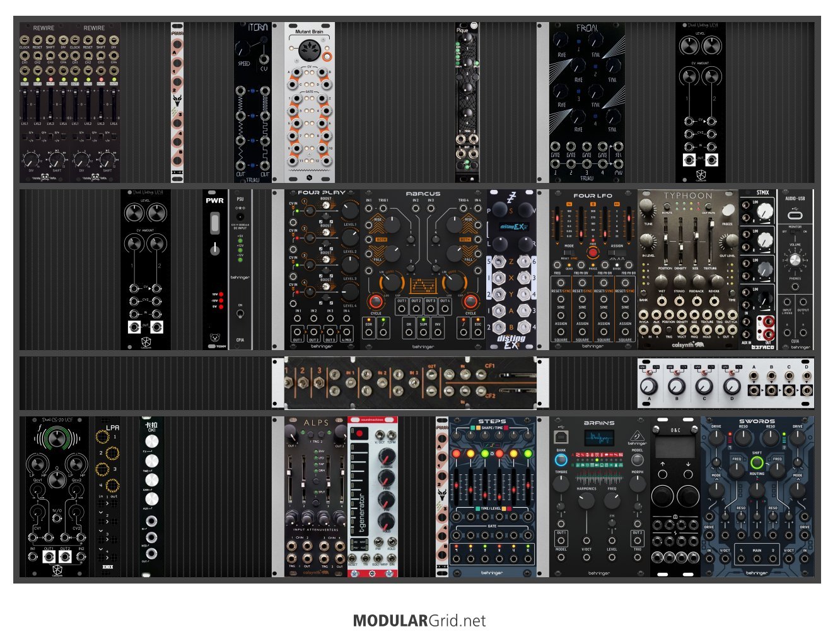
Task: Click the red output jacks on STMIX
Action: [x=767, y=327]
